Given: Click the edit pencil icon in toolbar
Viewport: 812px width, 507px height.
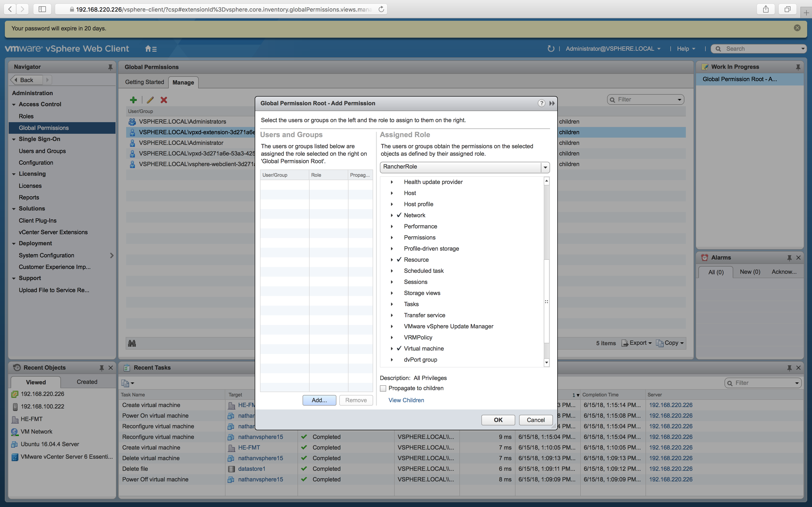Looking at the screenshot, I should pos(149,100).
